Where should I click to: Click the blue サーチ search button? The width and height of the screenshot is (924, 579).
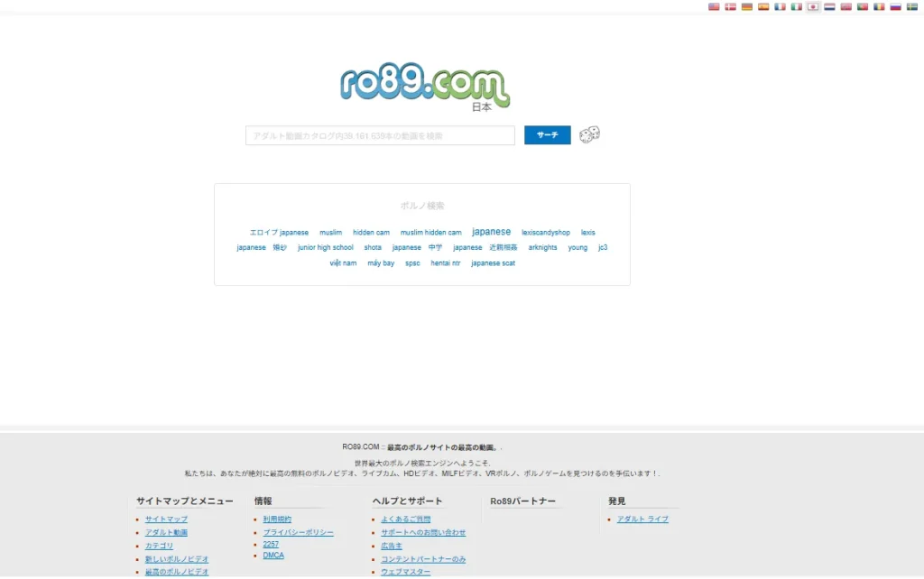coord(548,135)
